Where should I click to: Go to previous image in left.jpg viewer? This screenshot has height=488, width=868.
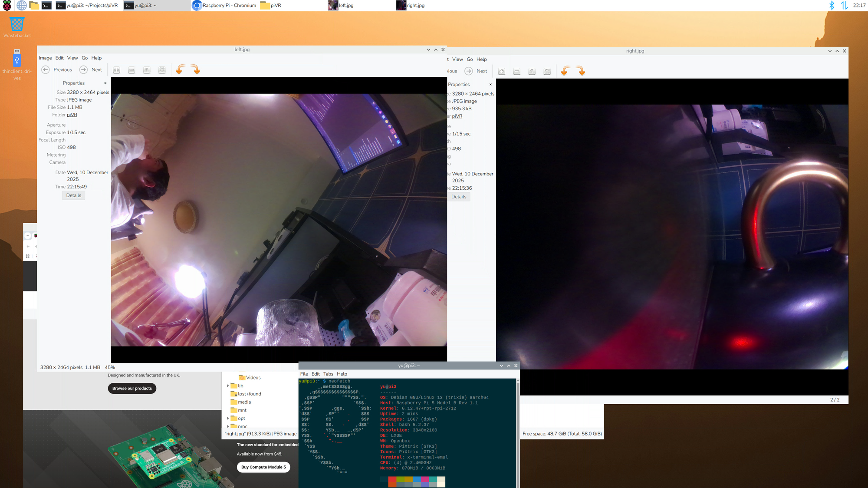(46, 69)
